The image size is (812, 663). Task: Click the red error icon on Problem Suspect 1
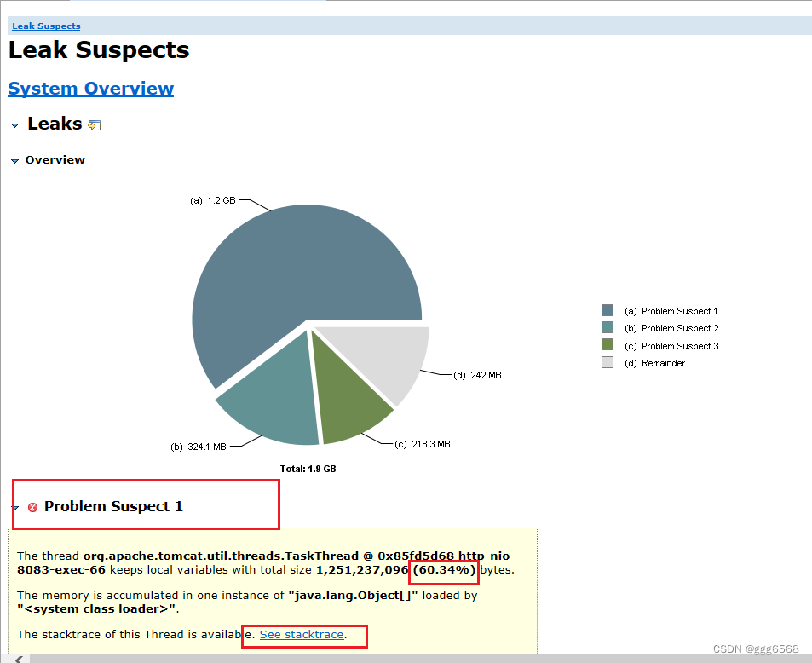pyautogui.click(x=32, y=507)
